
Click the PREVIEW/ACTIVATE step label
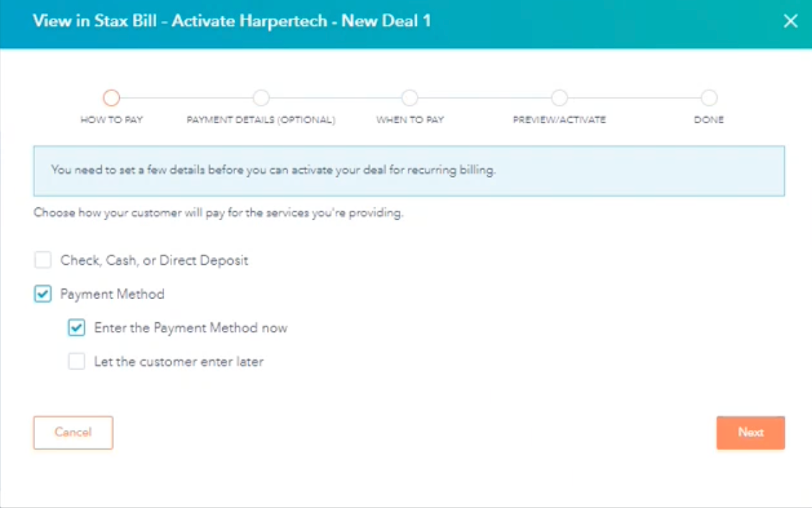(x=560, y=120)
